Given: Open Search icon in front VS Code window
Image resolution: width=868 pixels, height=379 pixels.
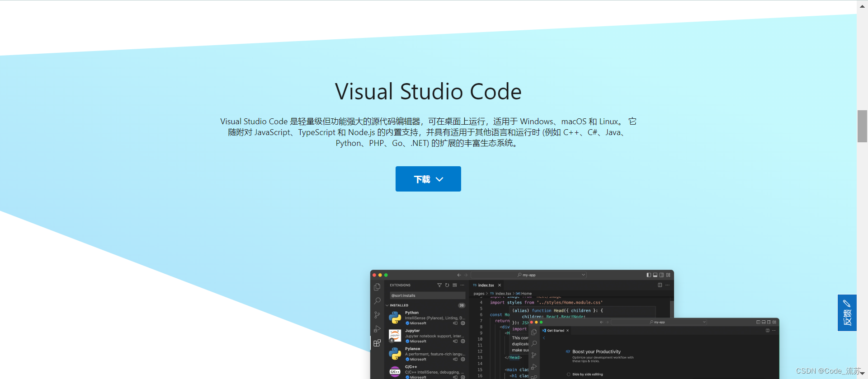Looking at the screenshot, I should point(534,344).
